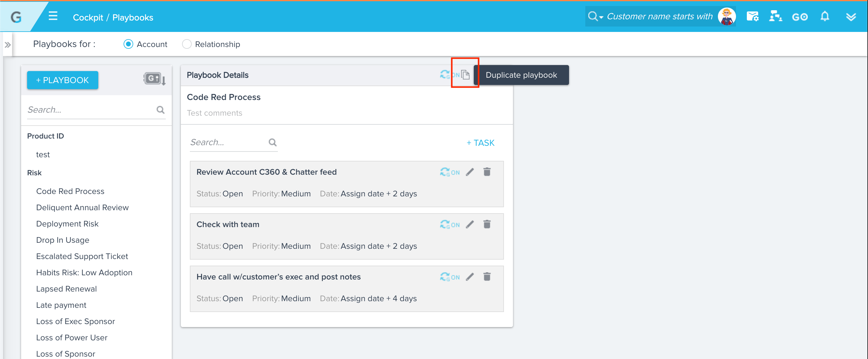The width and height of the screenshot is (868, 359).
Task: Toggle sync ON for Have call task
Action: pos(449,277)
